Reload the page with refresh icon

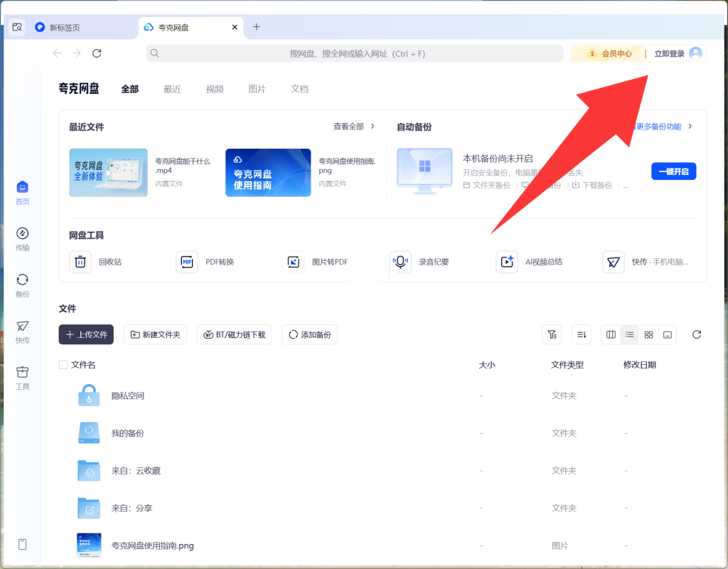97,53
